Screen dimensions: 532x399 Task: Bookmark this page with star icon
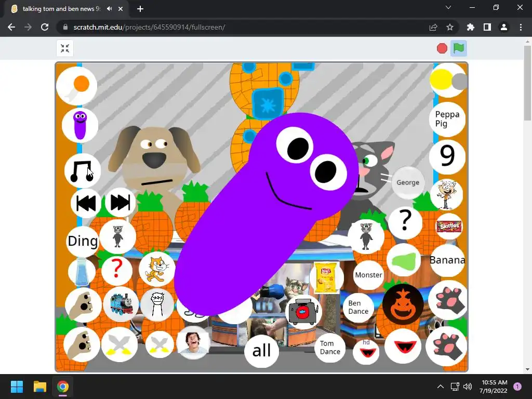pyautogui.click(x=450, y=27)
